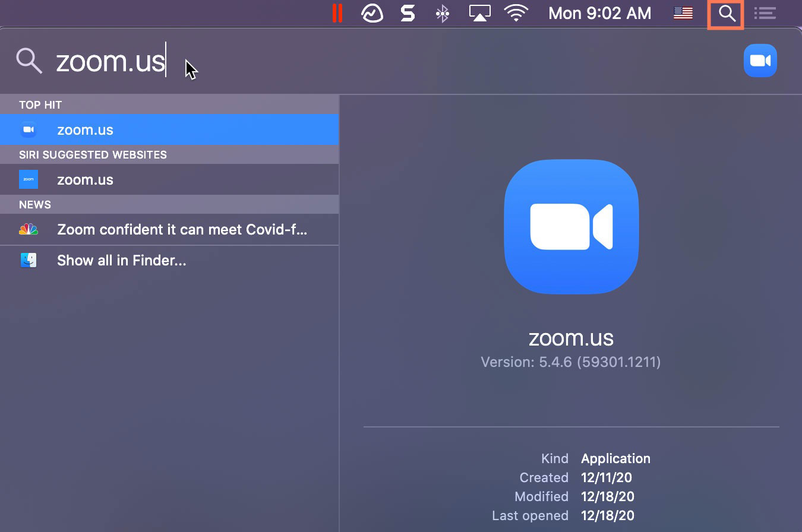Click the zoom.us app name in preview
Screen dimensions: 802x532
(571, 338)
